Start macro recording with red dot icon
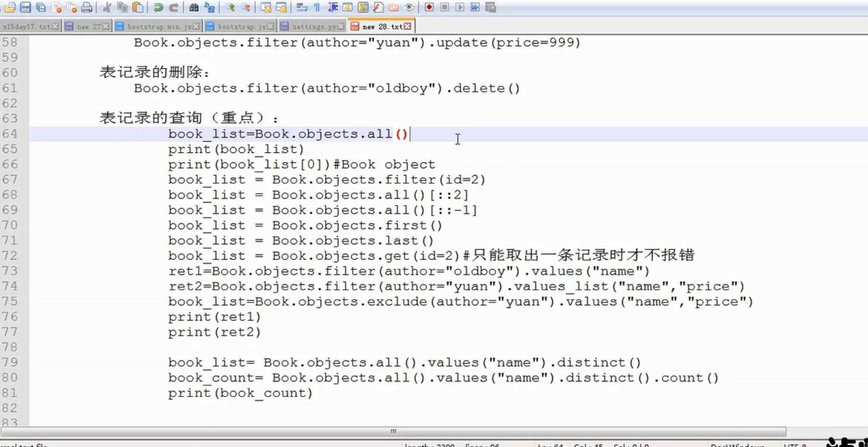Viewport: 868px width, 447px height. coord(429,7)
